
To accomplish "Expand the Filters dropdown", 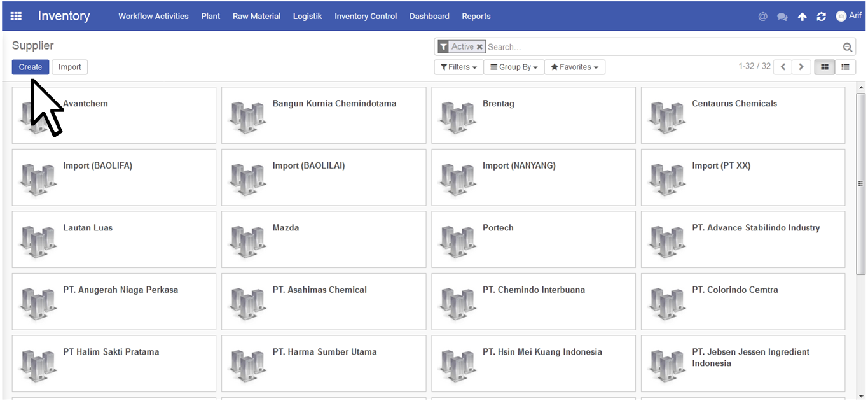I will pos(458,67).
